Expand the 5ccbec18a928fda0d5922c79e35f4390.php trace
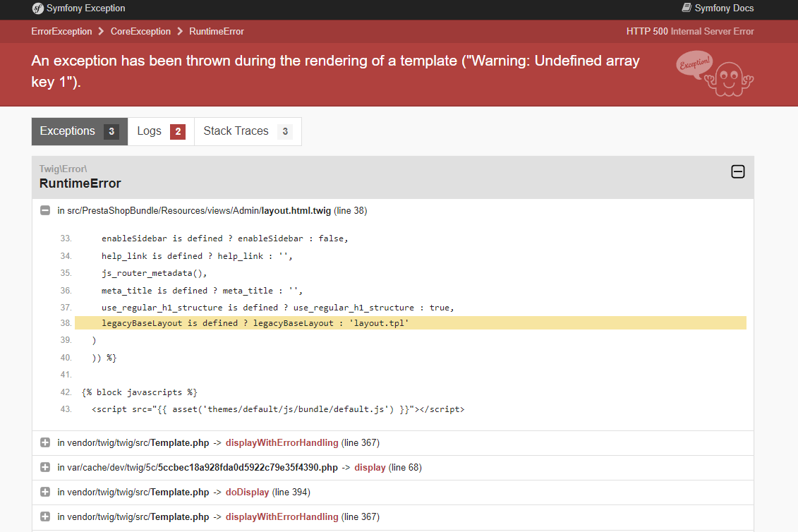 pyautogui.click(x=45, y=468)
